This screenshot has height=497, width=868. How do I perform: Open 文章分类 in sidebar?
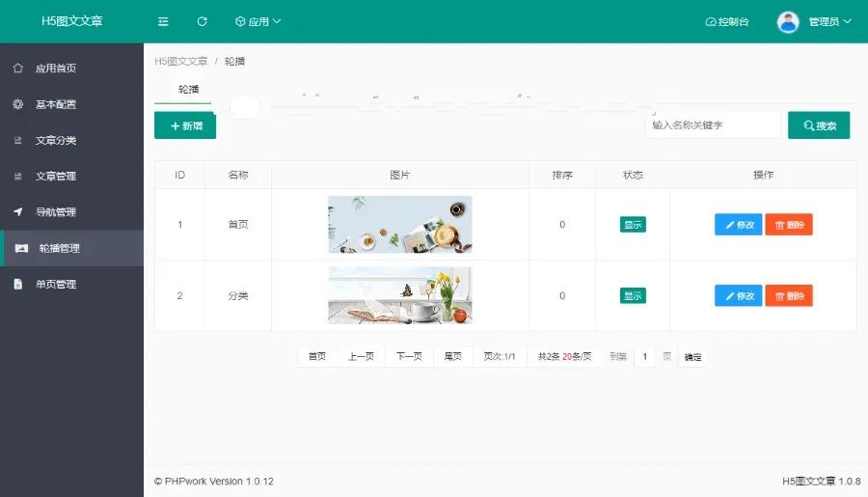click(x=72, y=140)
